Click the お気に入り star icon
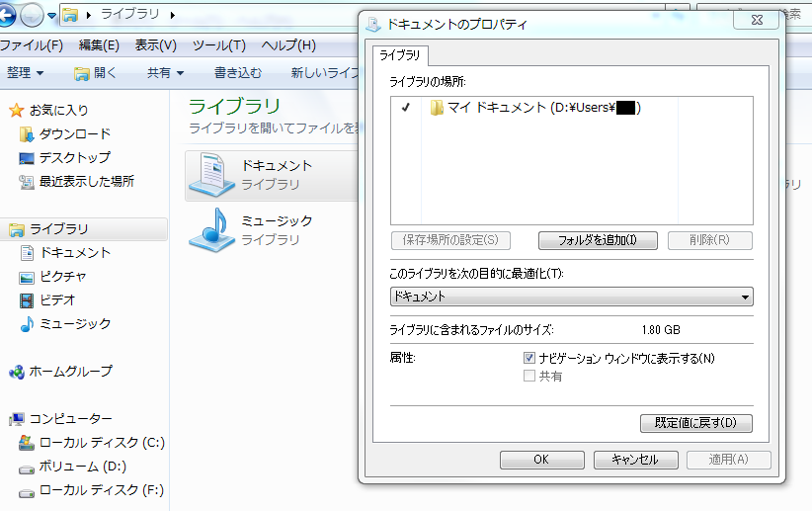Image resolution: width=812 pixels, height=511 pixels. click(17, 110)
